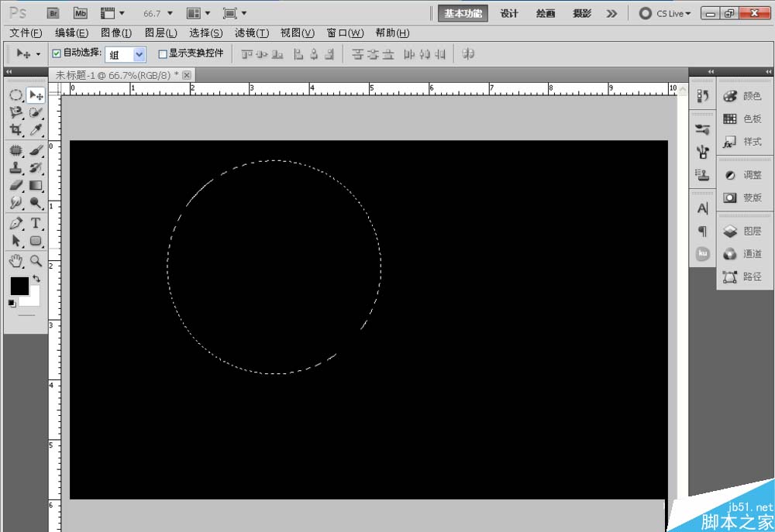Open the 滤镜(T) menu
This screenshot has width=775, height=532.
tap(252, 33)
